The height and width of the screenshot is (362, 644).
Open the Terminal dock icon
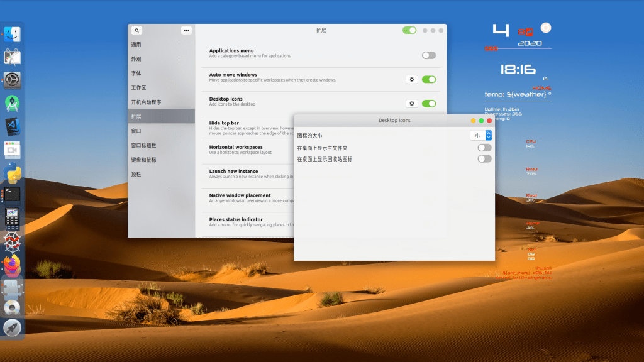click(x=12, y=194)
